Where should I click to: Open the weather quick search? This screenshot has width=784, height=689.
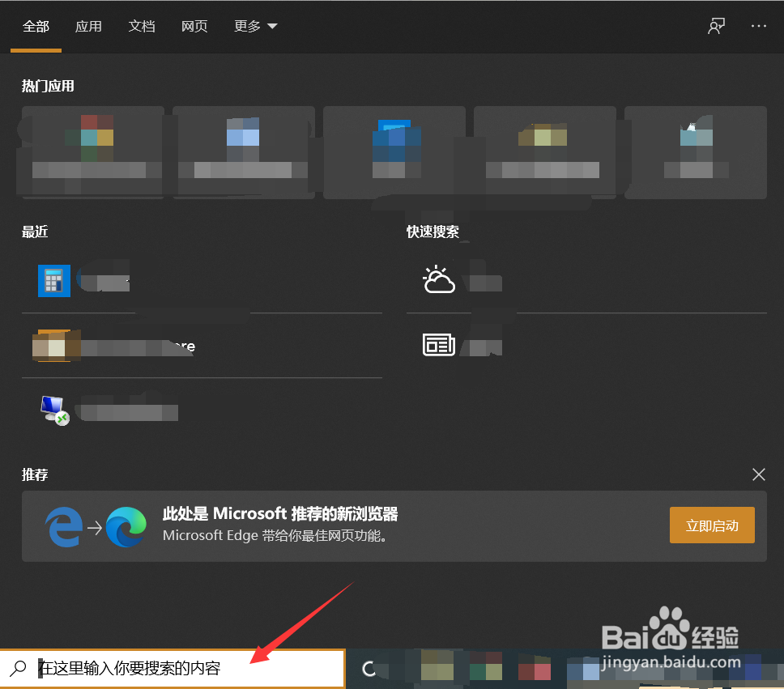click(x=462, y=279)
